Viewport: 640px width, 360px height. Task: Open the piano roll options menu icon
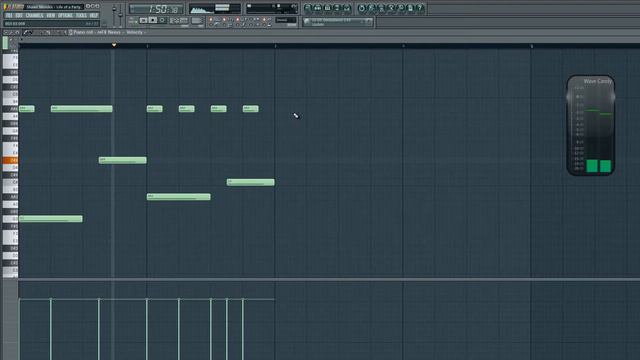point(6,32)
